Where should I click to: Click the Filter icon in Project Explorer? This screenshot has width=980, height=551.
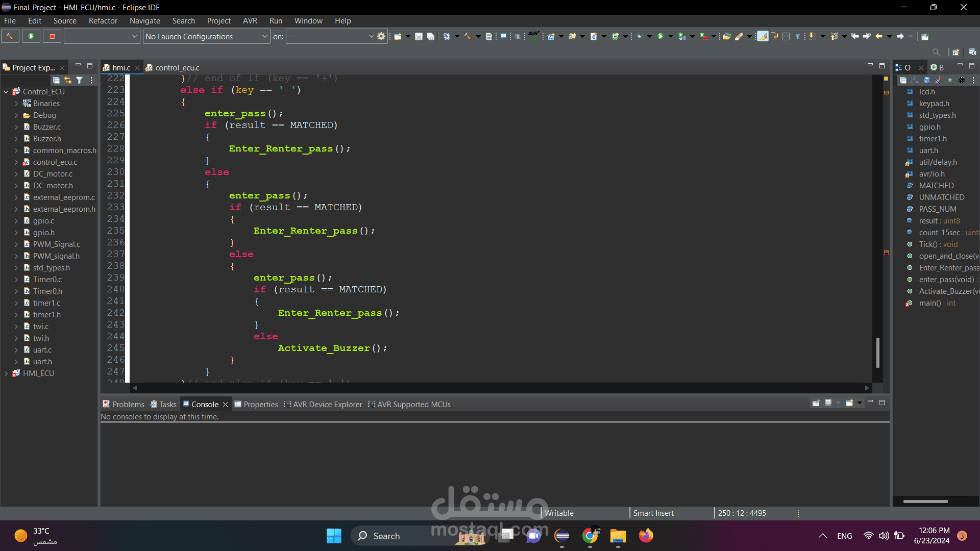pyautogui.click(x=79, y=80)
